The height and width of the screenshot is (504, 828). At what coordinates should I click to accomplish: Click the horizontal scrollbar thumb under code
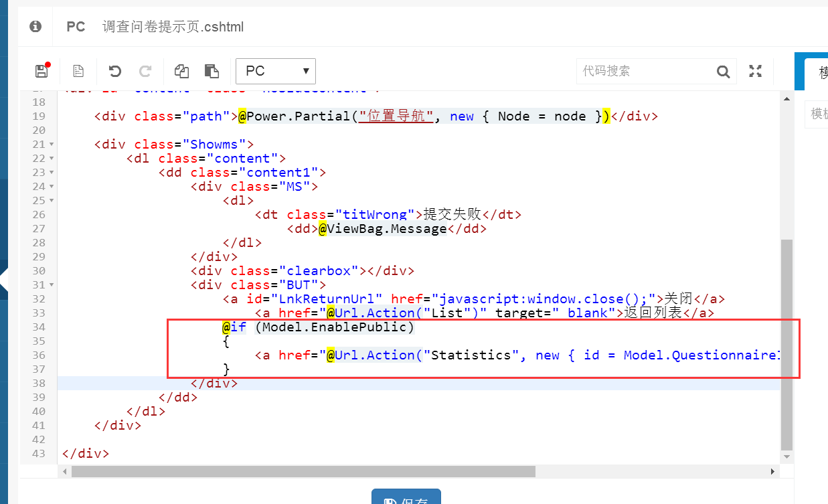(x=303, y=472)
